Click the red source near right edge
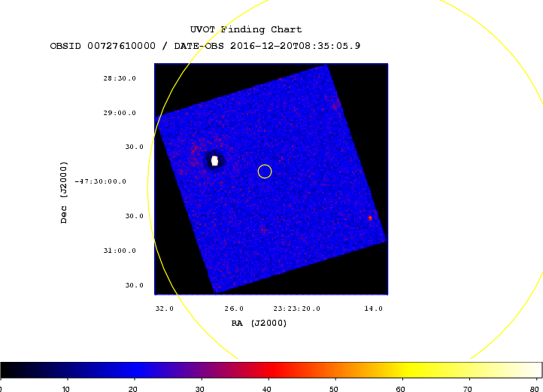Viewport: 543px width, 392px height. (370, 218)
